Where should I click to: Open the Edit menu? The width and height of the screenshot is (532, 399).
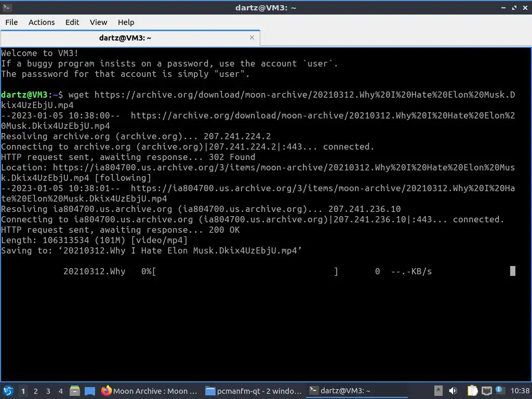tap(72, 22)
